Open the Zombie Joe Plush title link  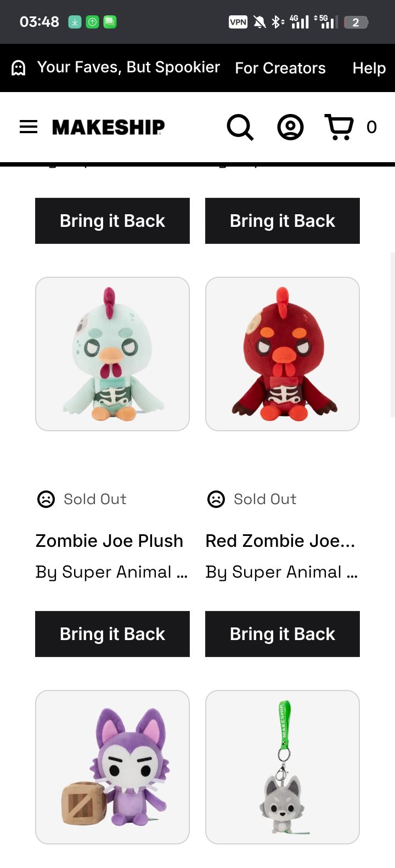click(x=110, y=541)
